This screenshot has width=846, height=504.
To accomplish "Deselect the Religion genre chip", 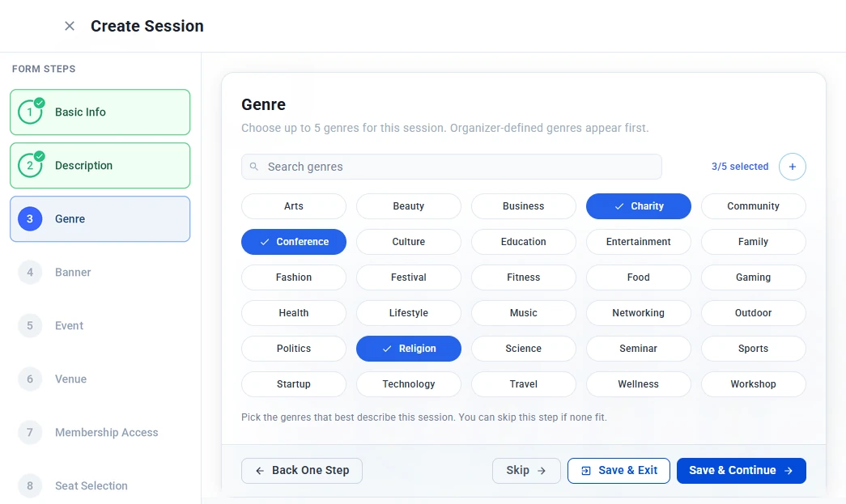I will coord(409,348).
